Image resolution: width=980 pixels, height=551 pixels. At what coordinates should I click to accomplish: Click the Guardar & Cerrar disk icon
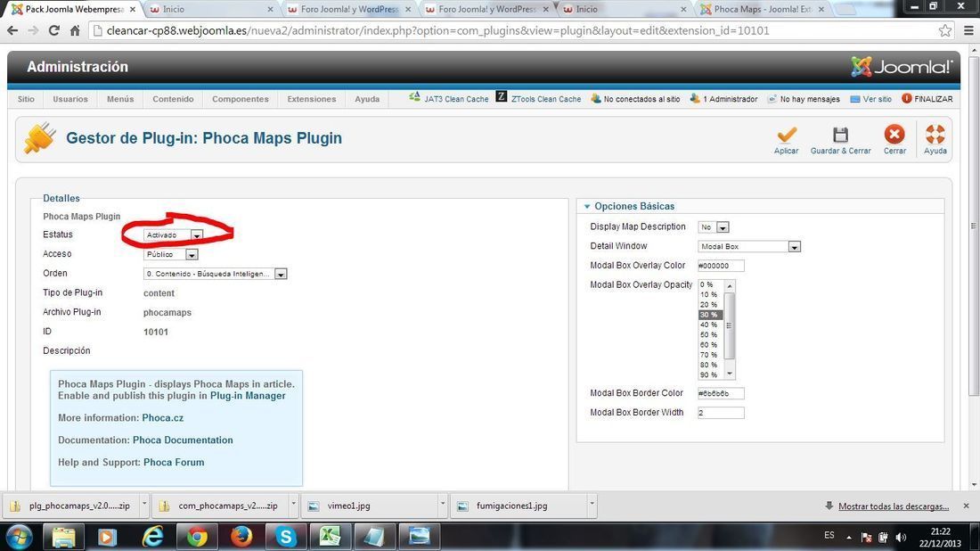click(x=841, y=136)
